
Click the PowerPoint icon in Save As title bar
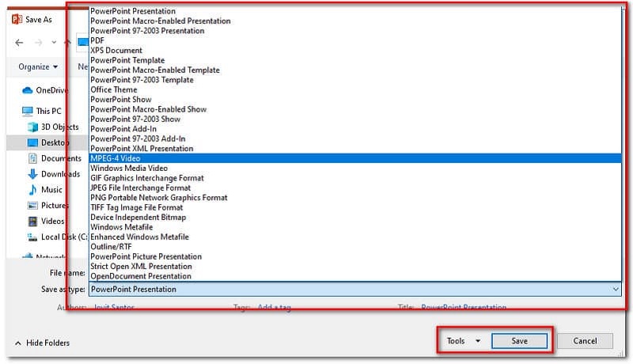click(17, 19)
